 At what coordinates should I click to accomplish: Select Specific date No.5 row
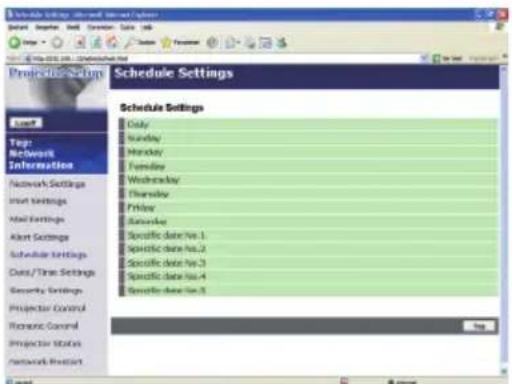click(x=308, y=290)
